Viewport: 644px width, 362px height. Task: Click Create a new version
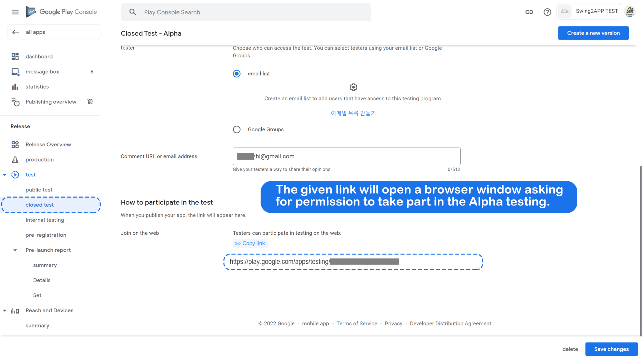tap(593, 33)
